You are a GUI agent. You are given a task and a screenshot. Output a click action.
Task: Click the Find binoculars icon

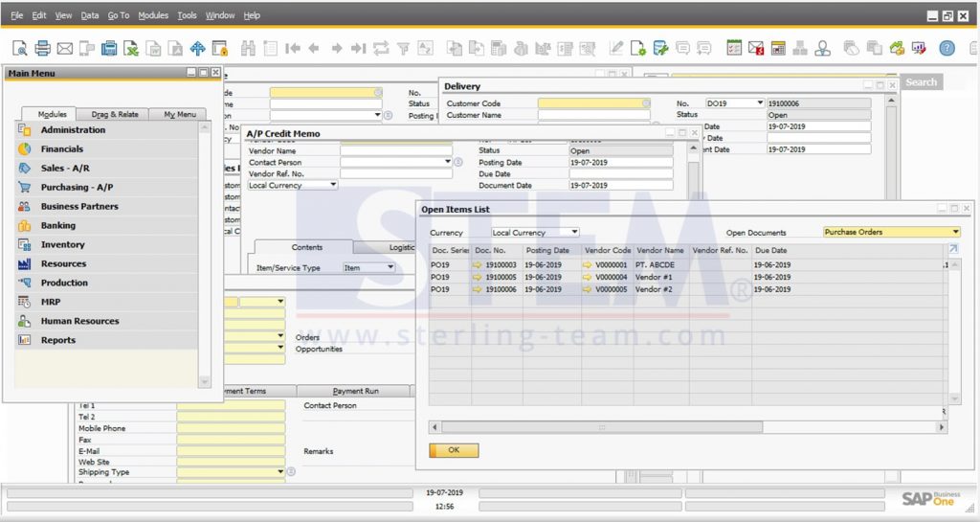pos(248,48)
